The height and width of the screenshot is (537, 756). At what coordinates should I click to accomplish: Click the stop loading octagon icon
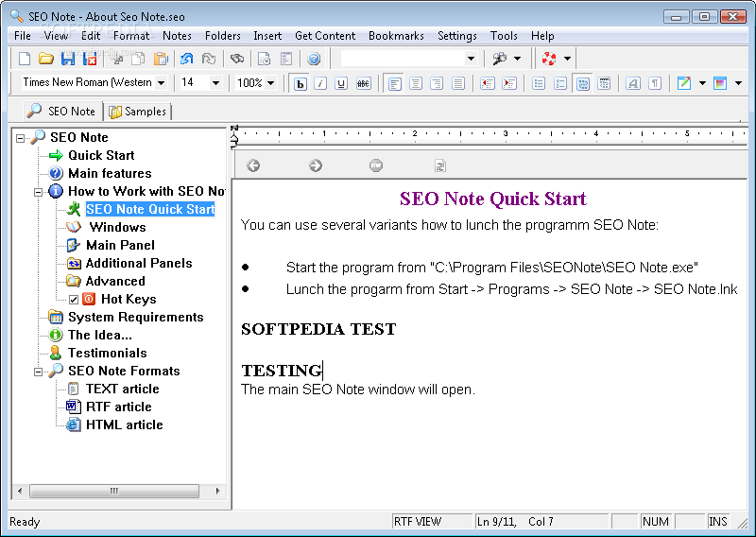click(376, 165)
